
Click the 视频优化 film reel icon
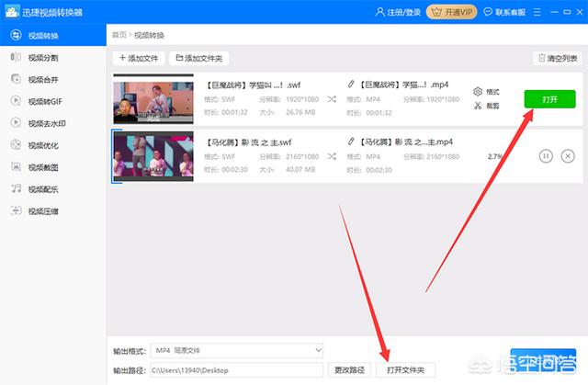point(16,144)
